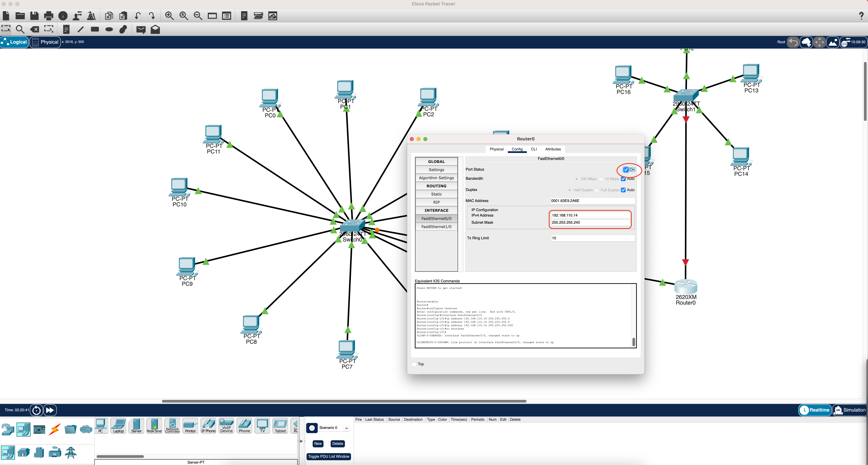Click the device palette horizontal scrollbar
This screenshot has height=465, width=868.
pos(120,457)
